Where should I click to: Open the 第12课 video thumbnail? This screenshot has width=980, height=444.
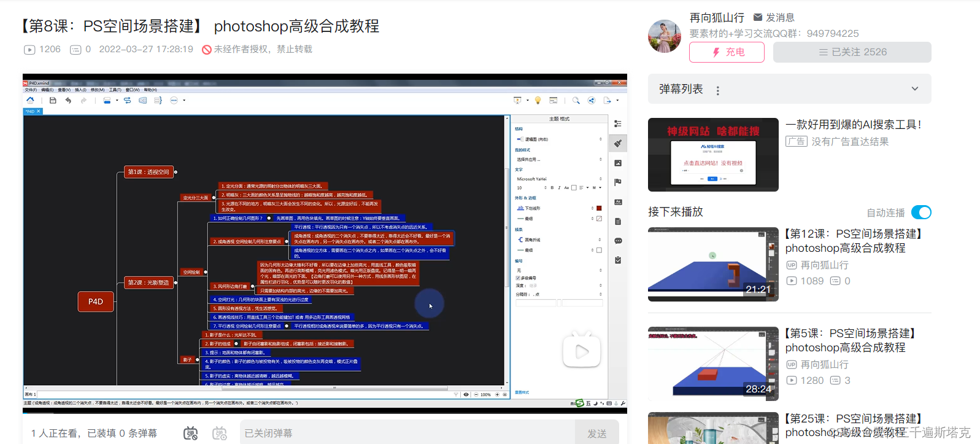tap(713, 264)
